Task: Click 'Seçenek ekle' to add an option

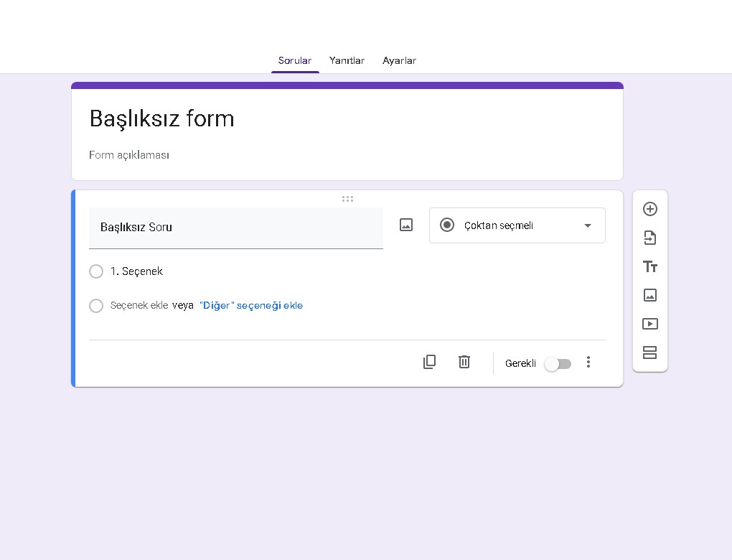Action: coord(139,305)
